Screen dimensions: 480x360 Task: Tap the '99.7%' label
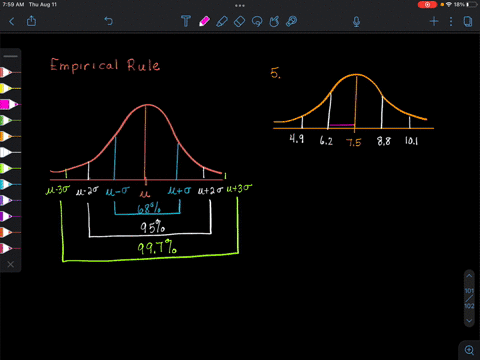point(157,247)
